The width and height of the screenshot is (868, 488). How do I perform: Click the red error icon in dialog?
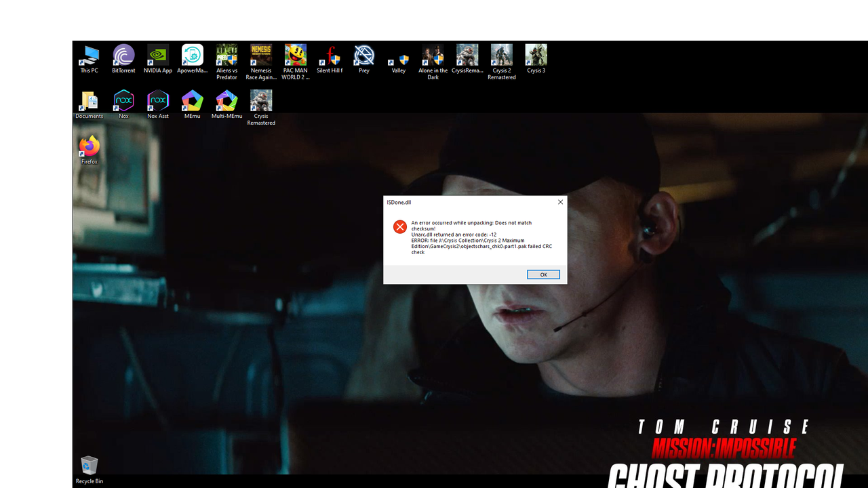[399, 227]
